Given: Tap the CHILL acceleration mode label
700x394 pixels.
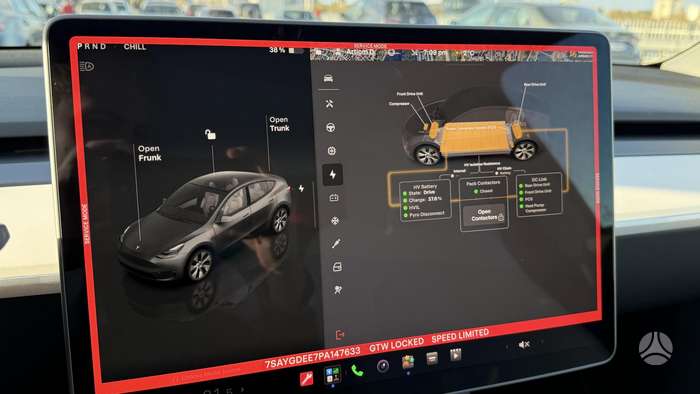Looking at the screenshot, I should pyautogui.click(x=135, y=46).
